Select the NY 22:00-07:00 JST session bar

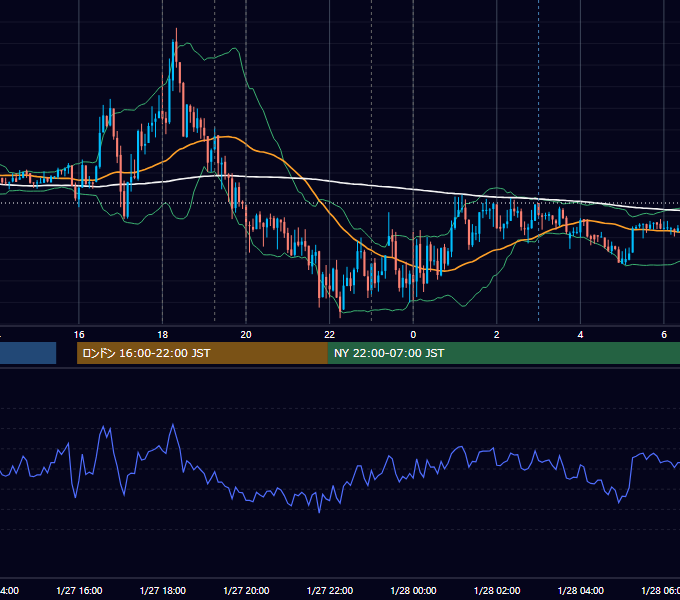tap(503, 353)
